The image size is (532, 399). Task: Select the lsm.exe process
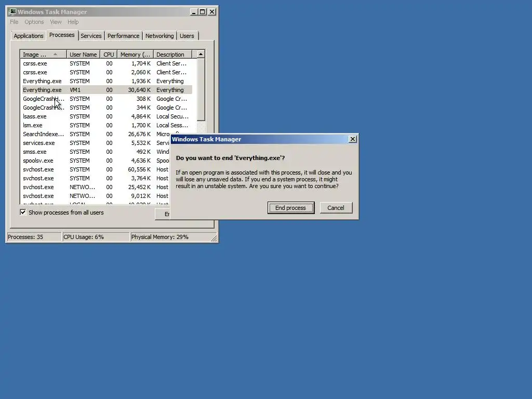coord(106,125)
